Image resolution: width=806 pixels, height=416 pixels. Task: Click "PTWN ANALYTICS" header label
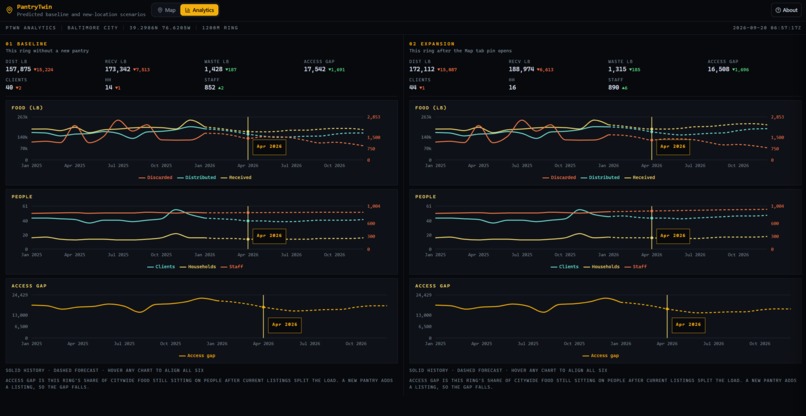[30, 28]
